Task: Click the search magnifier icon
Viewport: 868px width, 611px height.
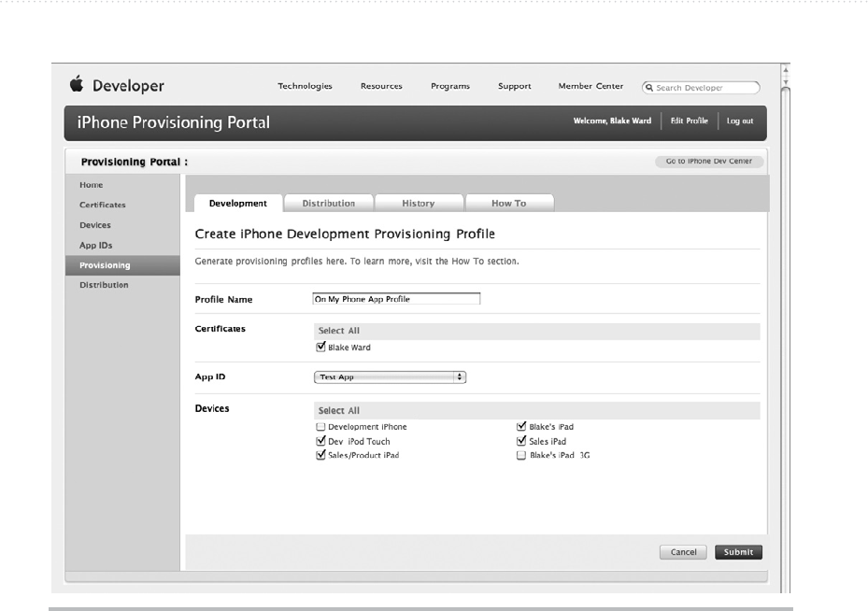Action: click(649, 88)
